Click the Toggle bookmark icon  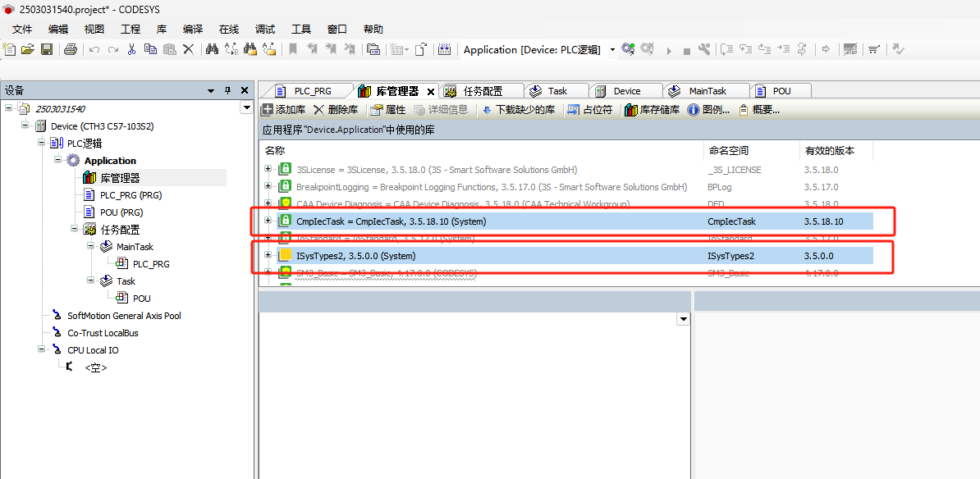(x=292, y=49)
